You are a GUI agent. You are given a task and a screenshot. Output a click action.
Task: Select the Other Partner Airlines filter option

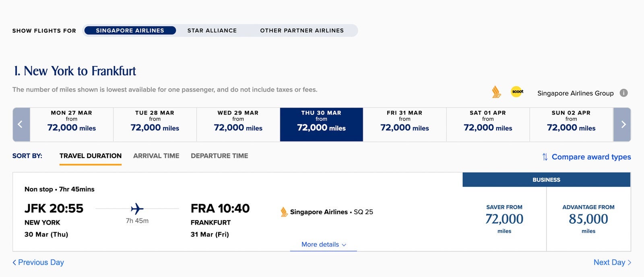[302, 30]
